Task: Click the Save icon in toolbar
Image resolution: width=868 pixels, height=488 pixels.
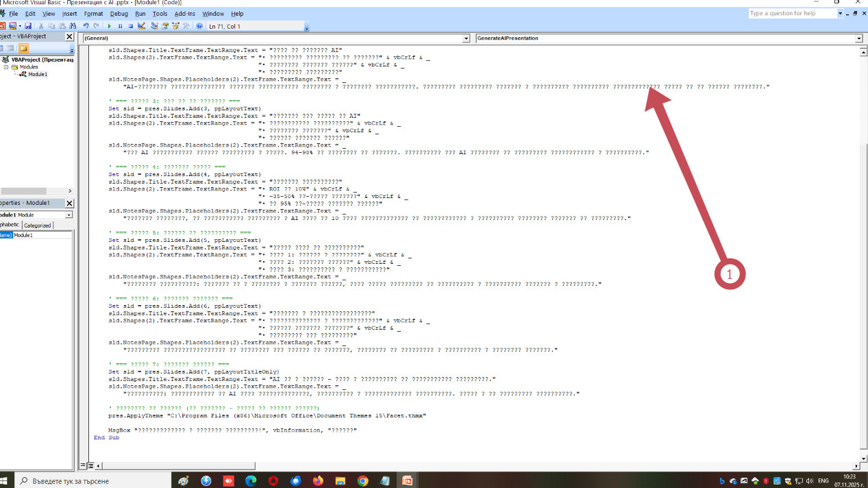Action: point(28,26)
